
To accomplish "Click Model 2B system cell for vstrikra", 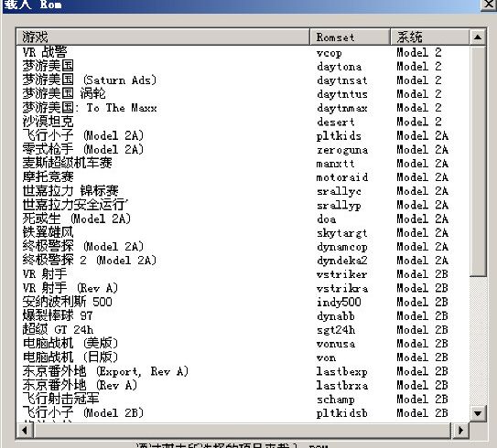I will click(422, 288).
